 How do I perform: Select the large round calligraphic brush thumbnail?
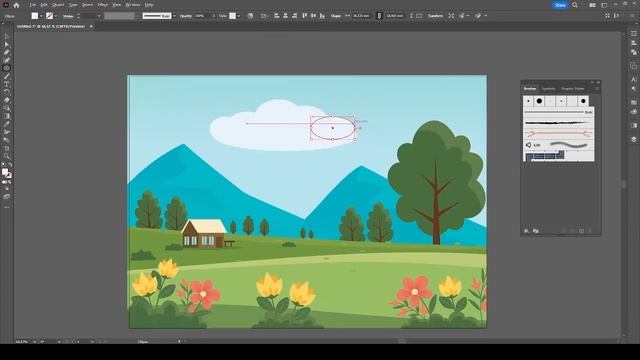(539, 101)
